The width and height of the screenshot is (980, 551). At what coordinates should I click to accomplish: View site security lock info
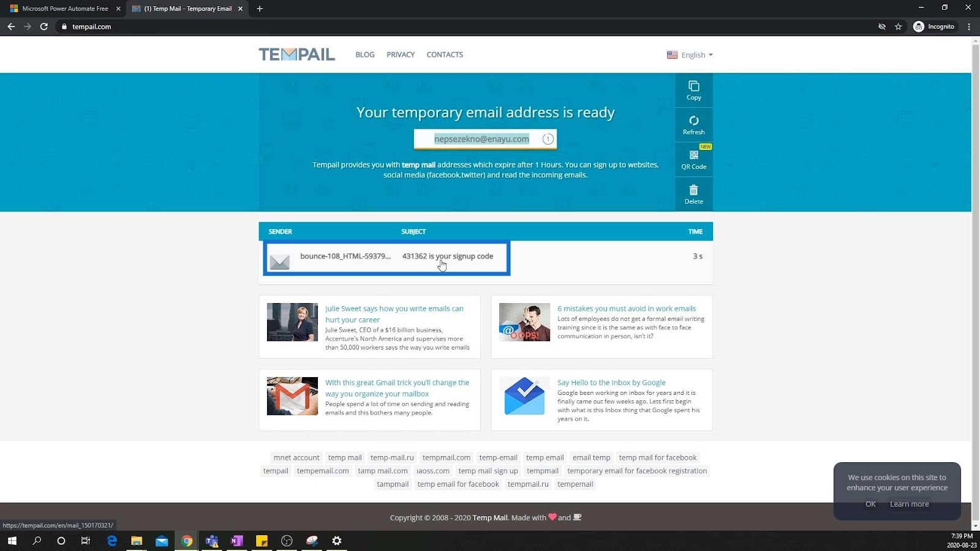64,26
